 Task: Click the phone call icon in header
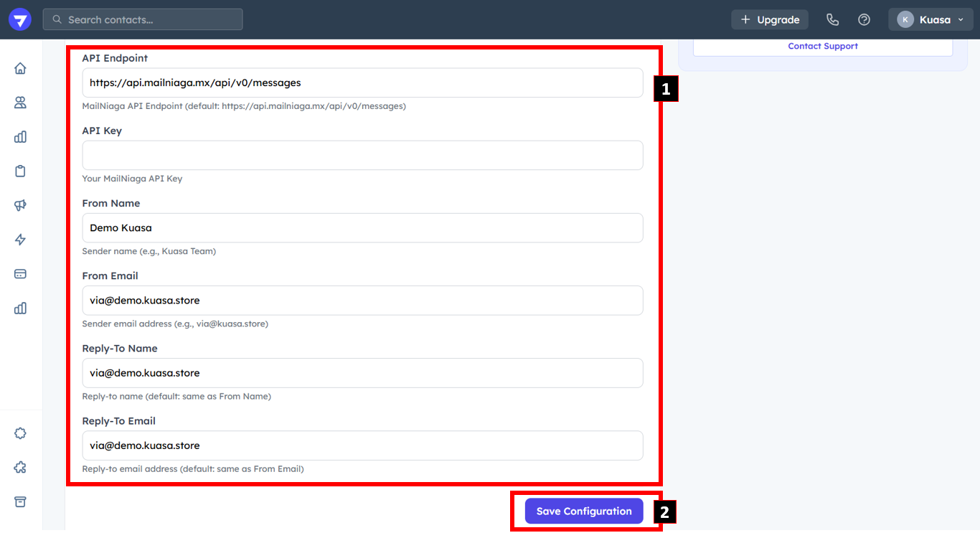pyautogui.click(x=832, y=19)
